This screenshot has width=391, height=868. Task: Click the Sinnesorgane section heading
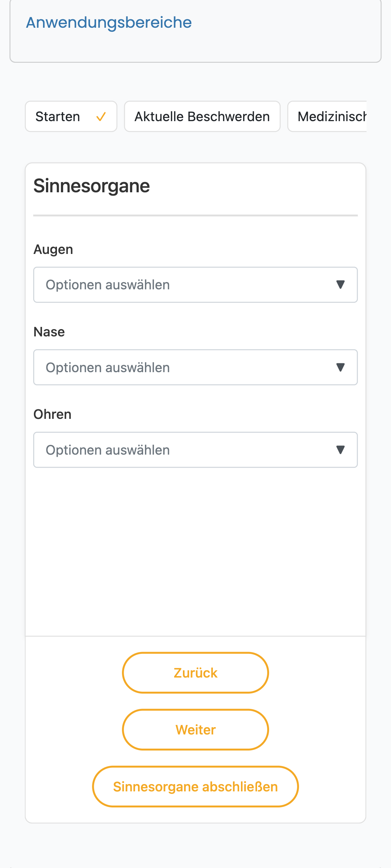[92, 186]
